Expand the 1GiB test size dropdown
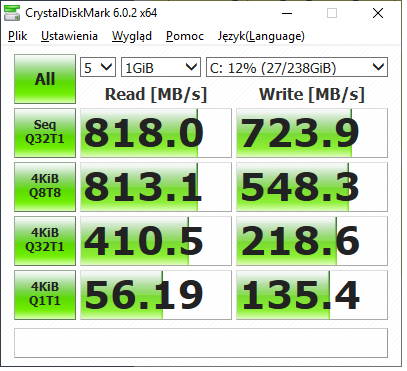 coord(161,67)
